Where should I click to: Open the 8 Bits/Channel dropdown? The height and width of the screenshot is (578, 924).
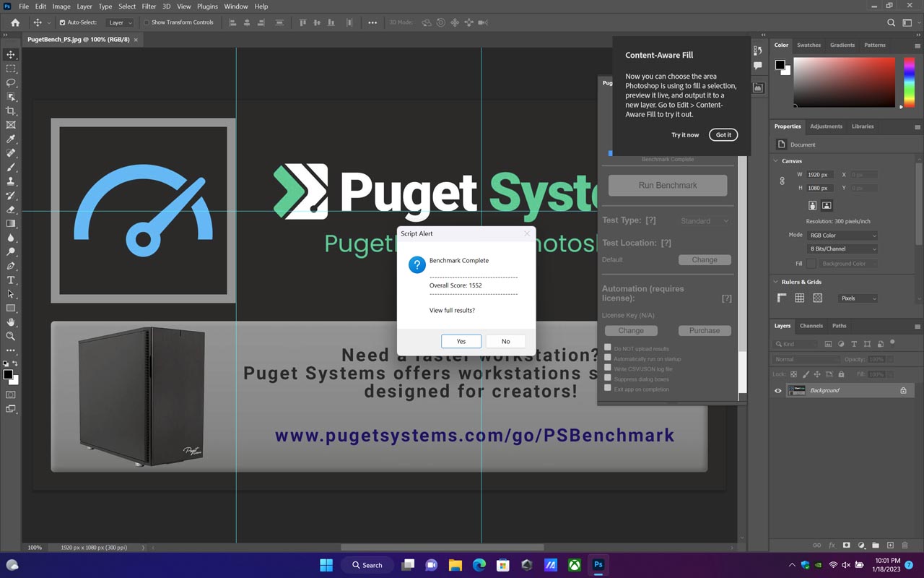(842, 249)
